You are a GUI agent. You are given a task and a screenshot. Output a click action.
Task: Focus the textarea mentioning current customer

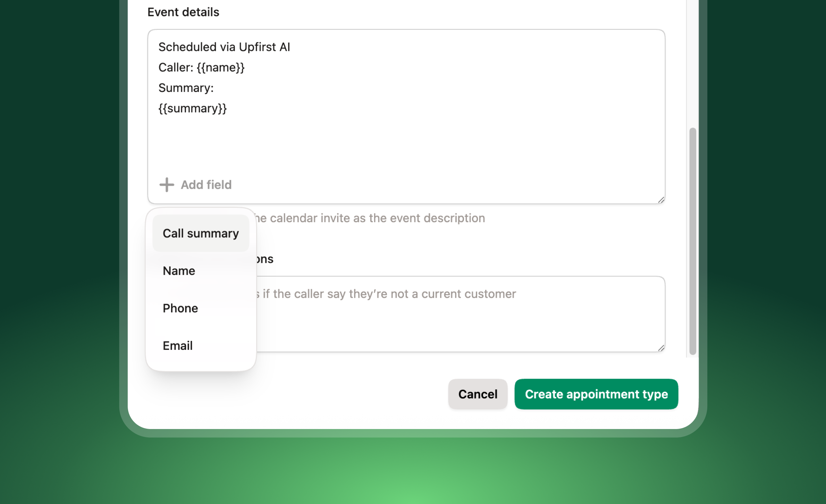(451, 319)
